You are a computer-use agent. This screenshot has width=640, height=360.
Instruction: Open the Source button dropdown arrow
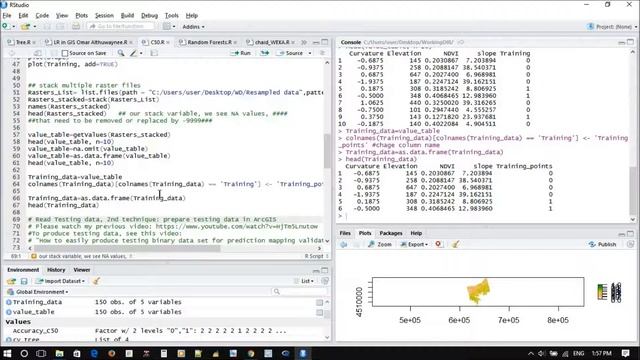tap(310, 53)
